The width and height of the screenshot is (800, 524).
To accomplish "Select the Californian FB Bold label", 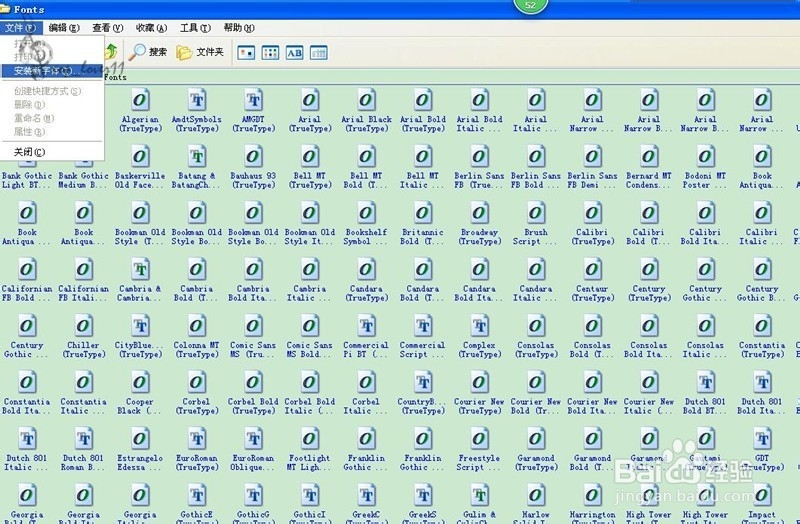I will (27, 293).
